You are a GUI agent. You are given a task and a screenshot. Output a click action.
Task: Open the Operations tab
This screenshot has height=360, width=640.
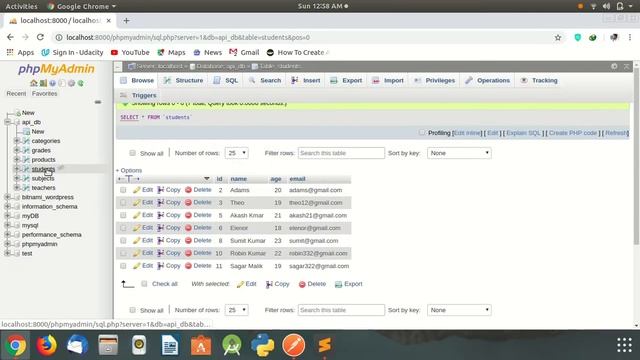(x=488, y=80)
